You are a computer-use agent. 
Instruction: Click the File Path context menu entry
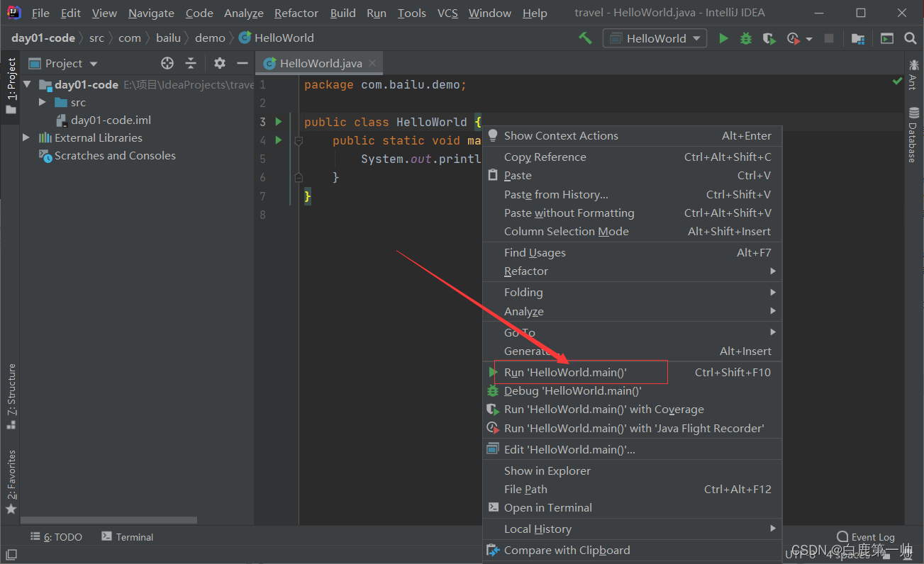point(632,490)
